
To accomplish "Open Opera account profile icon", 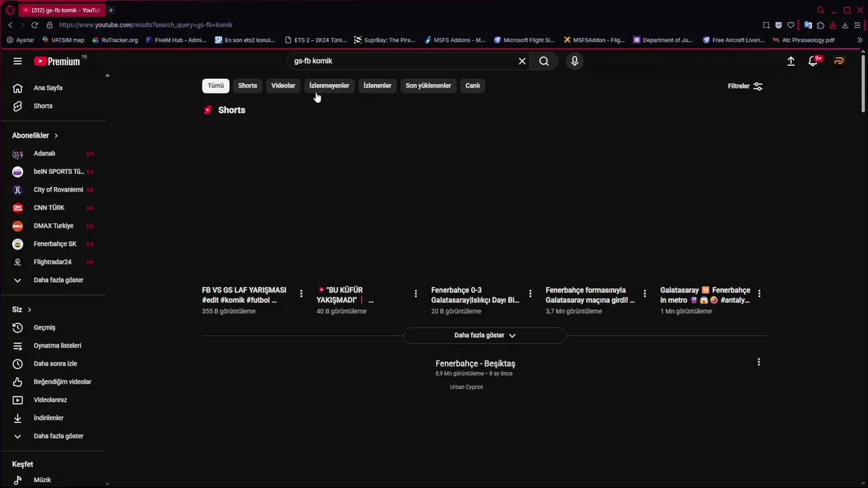I will 833,25.
